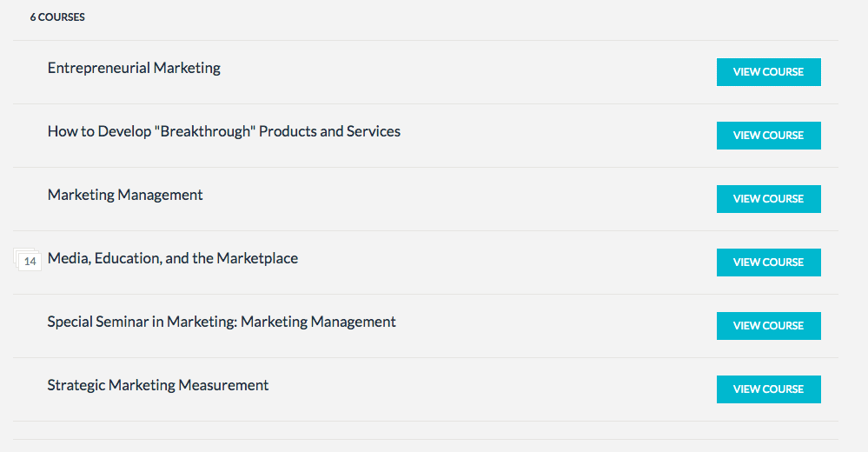Click View Course for Breakthrough Products and Services
This screenshot has height=452, width=868.
768,136
